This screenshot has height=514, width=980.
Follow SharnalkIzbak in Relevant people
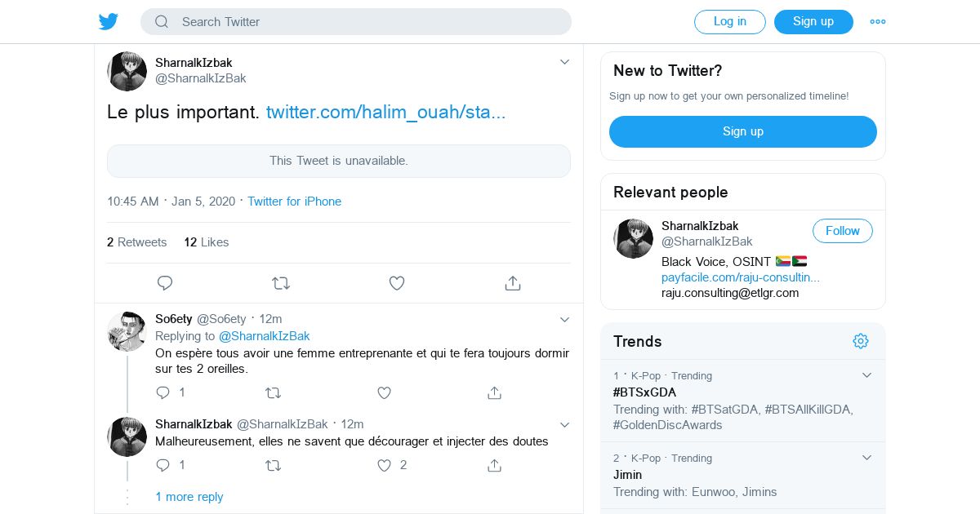(x=842, y=231)
